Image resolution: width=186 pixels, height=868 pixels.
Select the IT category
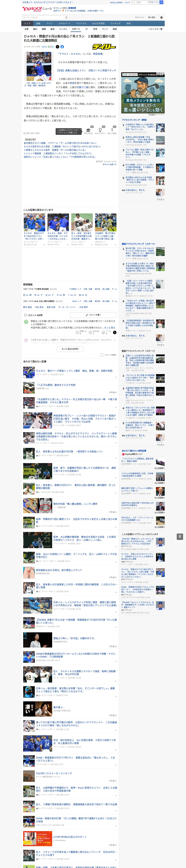(86, 29)
